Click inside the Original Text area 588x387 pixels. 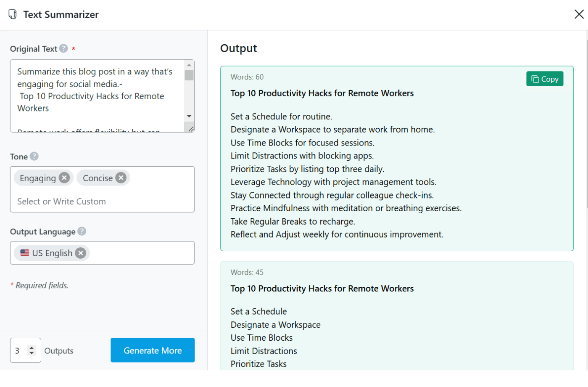(x=97, y=96)
